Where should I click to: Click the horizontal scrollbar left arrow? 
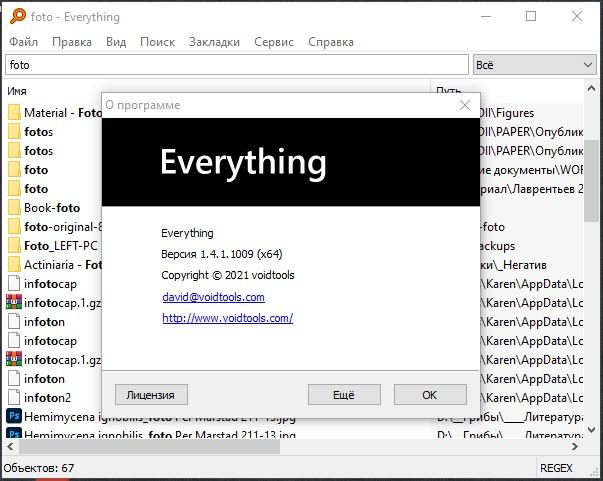10,446
